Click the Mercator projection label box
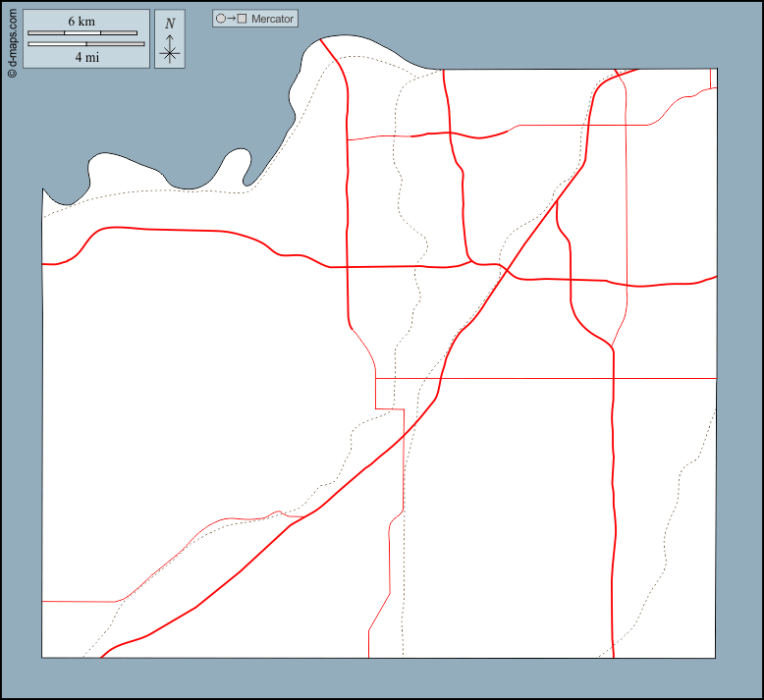This screenshot has height=700, width=764. pos(254,19)
